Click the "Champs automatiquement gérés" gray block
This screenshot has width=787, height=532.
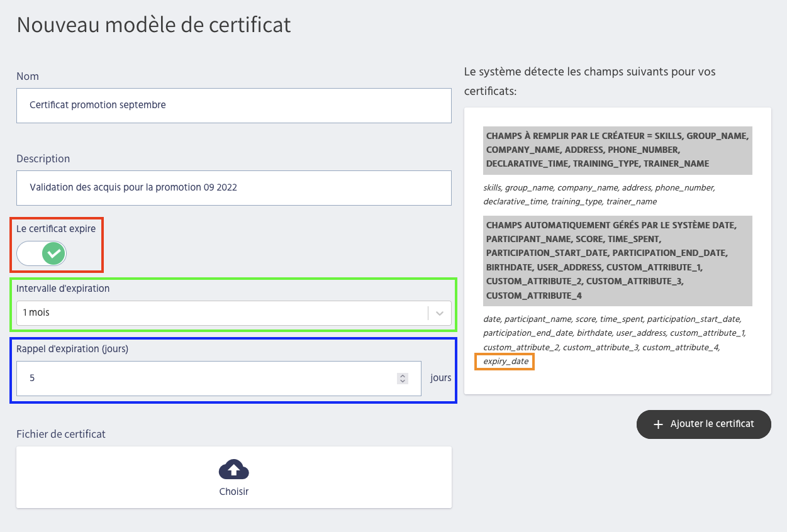[617, 260]
